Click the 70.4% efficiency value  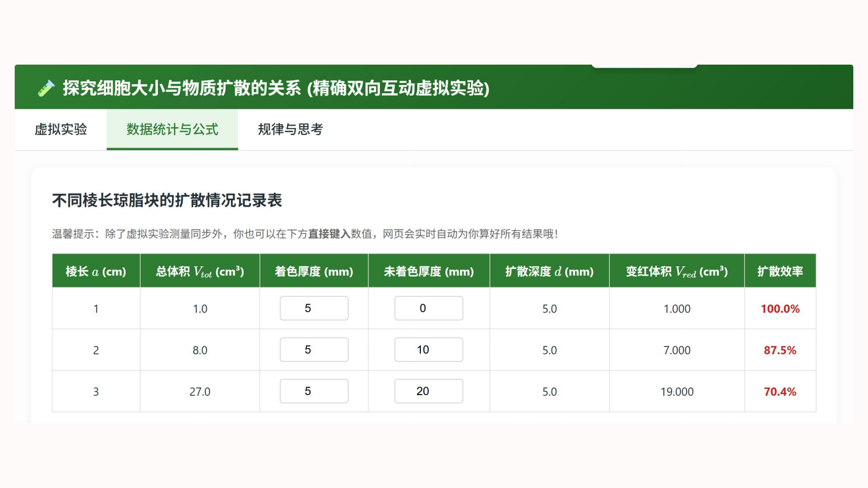[780, 392]
